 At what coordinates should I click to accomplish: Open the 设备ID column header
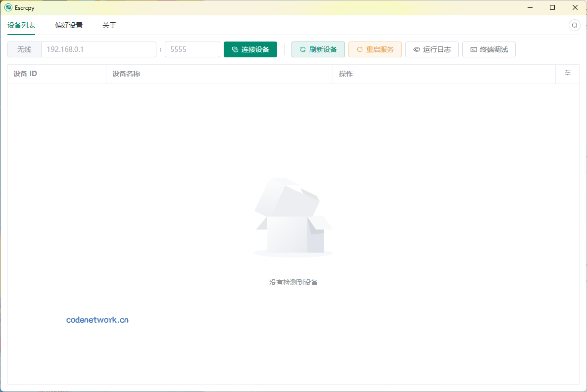(x=25, y=73)
